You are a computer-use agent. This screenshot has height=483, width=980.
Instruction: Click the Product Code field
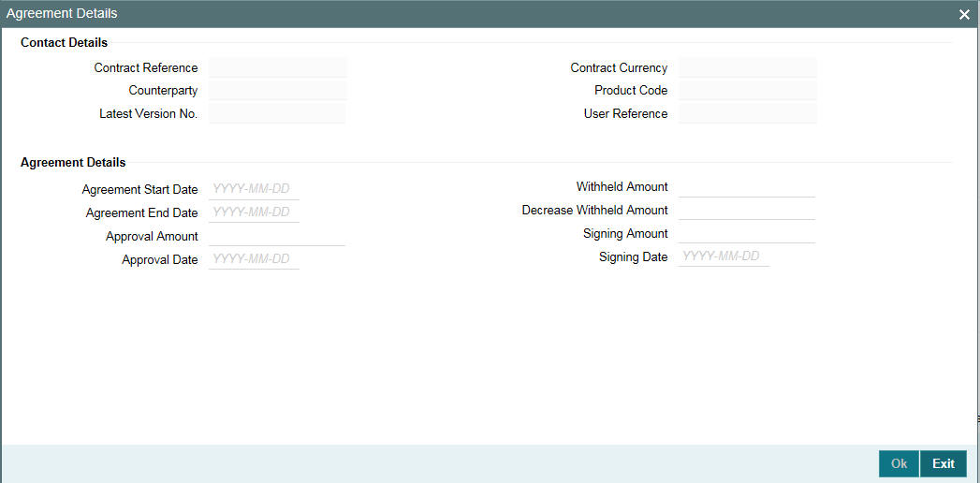(x=748, y=91)
